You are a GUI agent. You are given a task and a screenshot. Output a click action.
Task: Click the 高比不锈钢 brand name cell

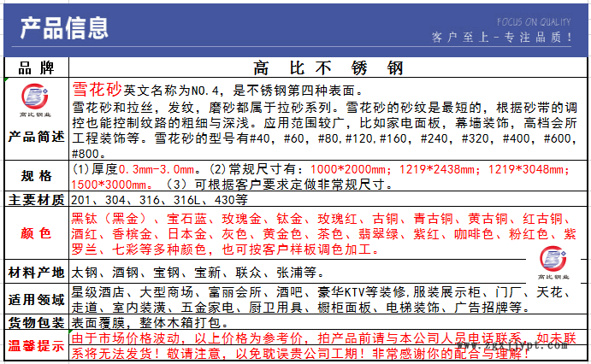(x=328, y=68)
